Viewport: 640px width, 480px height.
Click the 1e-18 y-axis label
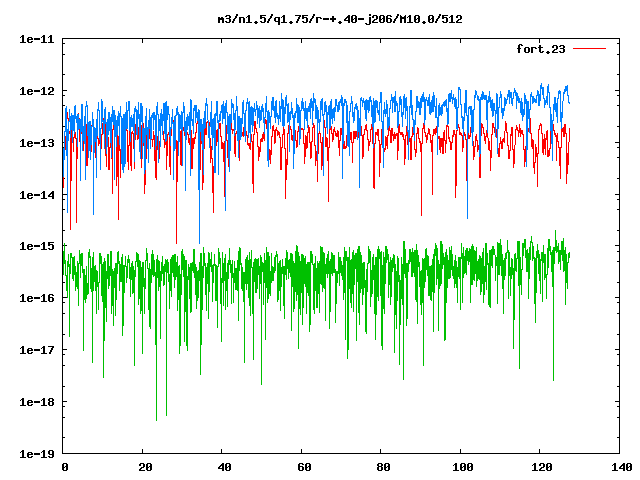click(37, 402)
